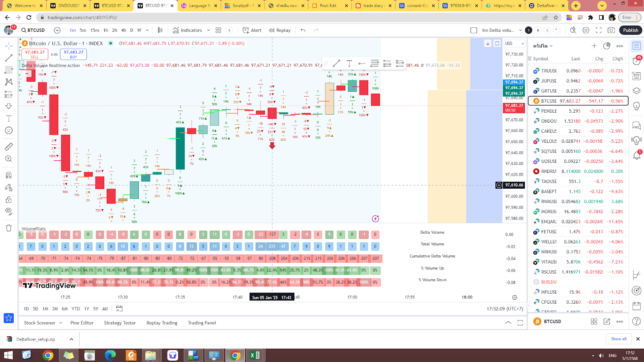Open the Trading Panel tab
644x362 pixels.
pos(202,323)
